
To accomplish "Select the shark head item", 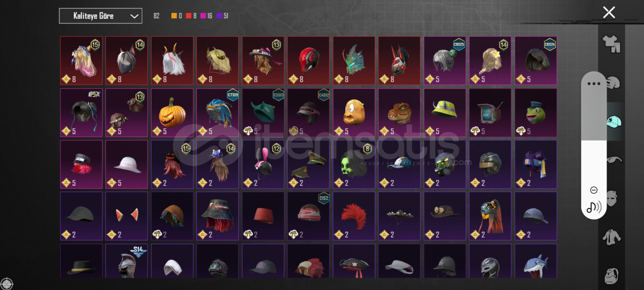I will click(536, 261).
